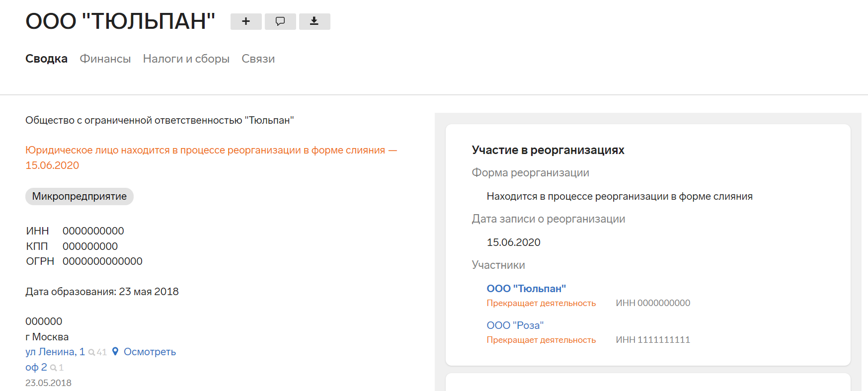The width and height of the screenshot is (868, 391).
Task: Select the Сводка tab
Action: pyautogui.click(x=46, y=59)
